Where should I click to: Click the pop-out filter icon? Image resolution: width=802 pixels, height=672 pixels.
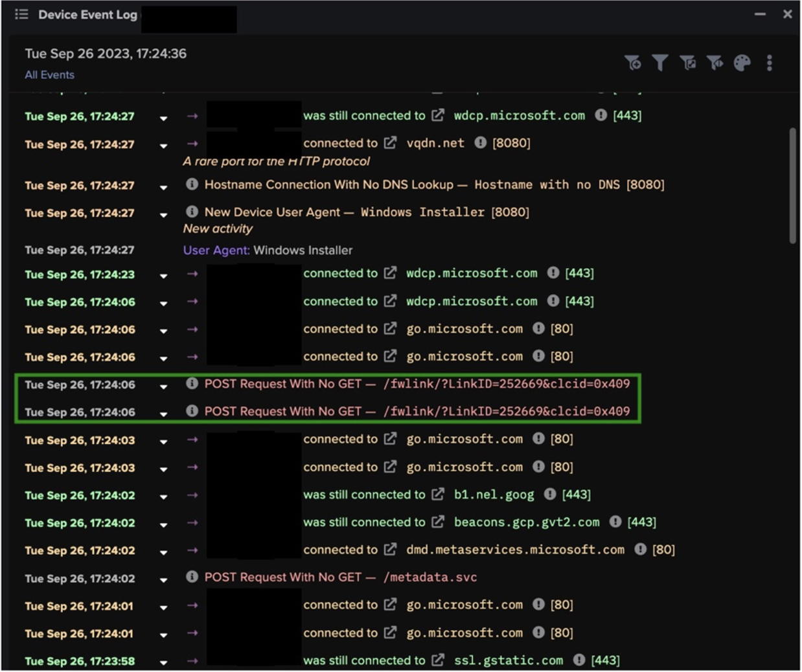[x=687, y=63]
